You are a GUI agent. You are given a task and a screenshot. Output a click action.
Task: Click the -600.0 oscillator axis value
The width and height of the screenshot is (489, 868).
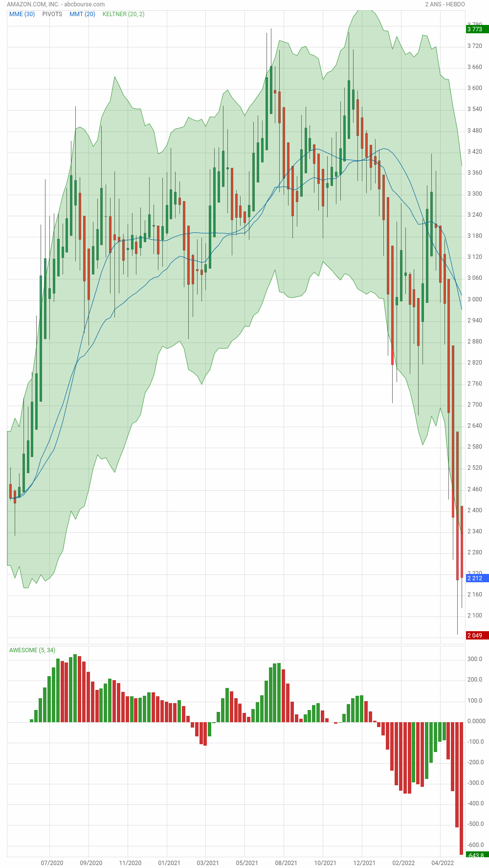click(475, 845)
